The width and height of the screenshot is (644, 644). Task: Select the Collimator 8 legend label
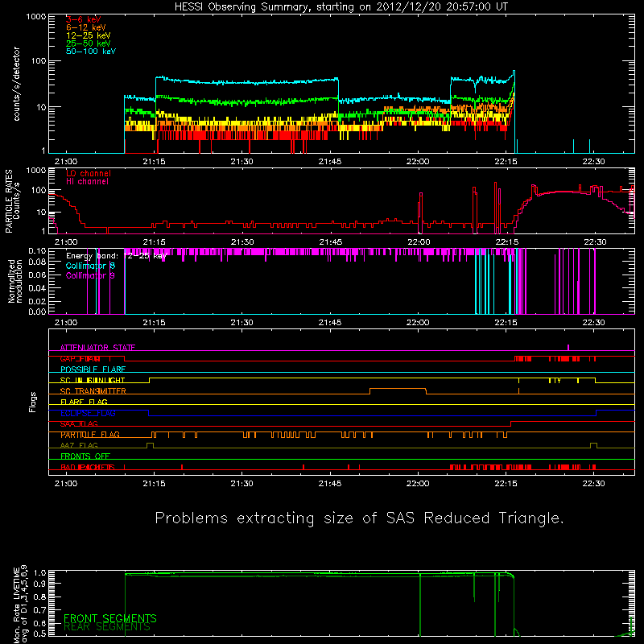point(90,266)
